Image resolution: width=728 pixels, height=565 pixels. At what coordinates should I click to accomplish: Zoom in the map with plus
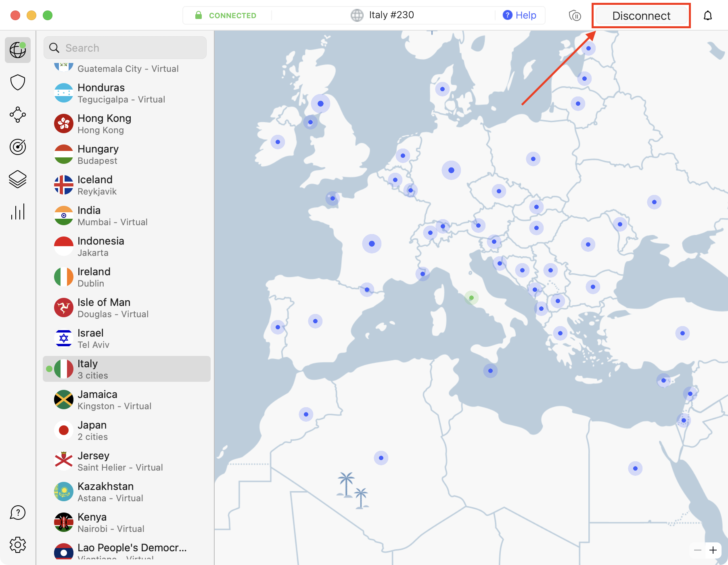pos(713,550)
